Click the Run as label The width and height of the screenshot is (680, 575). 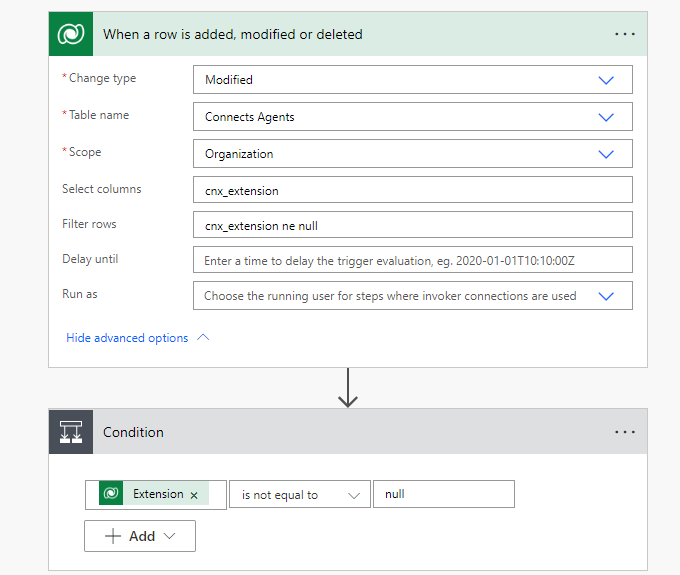79,294
